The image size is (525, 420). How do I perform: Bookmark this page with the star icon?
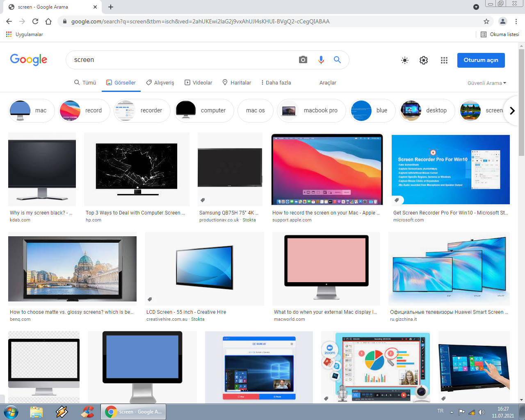click(486, 21)
